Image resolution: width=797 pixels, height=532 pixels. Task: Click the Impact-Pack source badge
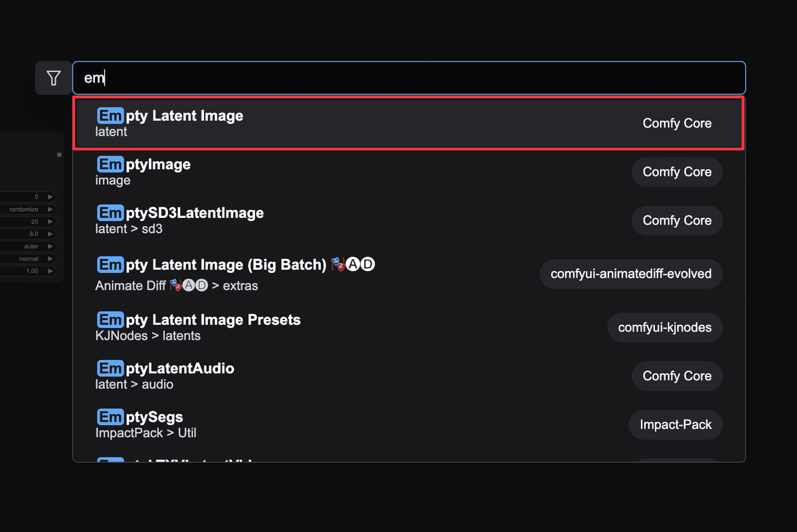coord(675,424)
